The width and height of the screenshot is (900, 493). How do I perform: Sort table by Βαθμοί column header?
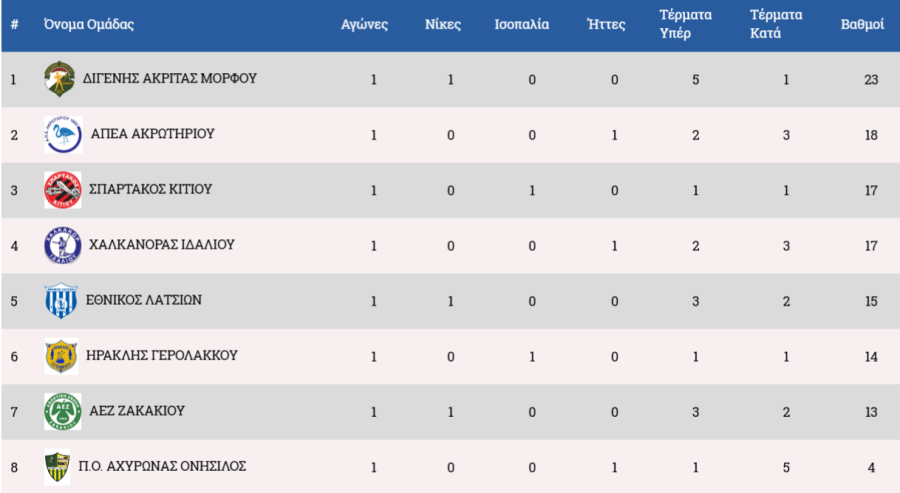point(861,24)
